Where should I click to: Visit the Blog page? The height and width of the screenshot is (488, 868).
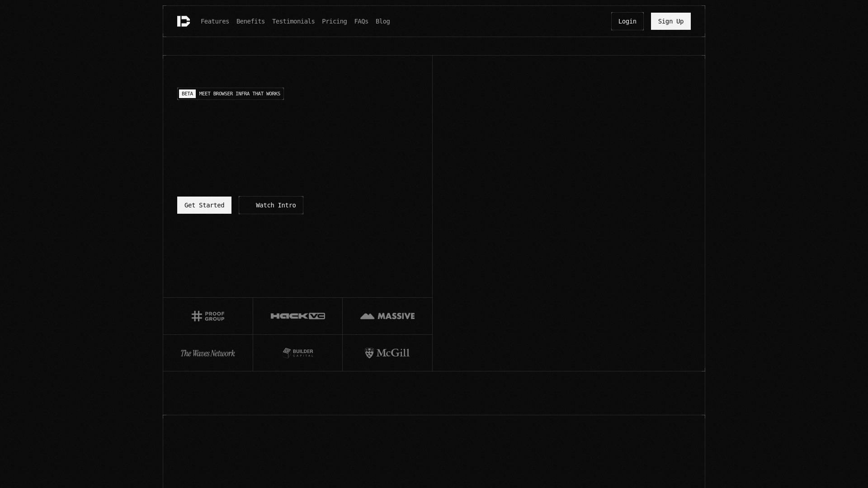383,21
